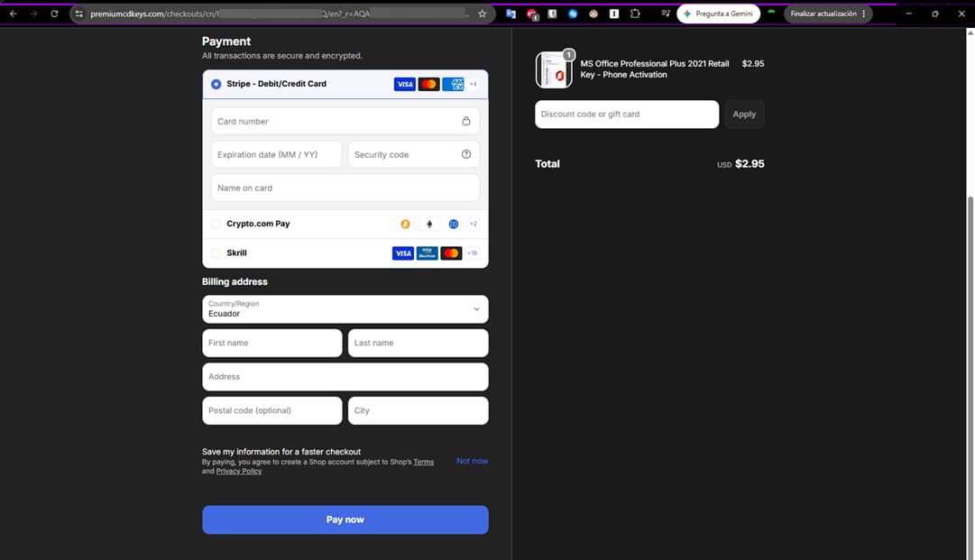This screenshot has height=560, width=975.
Task: Click the MS Office product thumbnail
Action: click(554, 69)
